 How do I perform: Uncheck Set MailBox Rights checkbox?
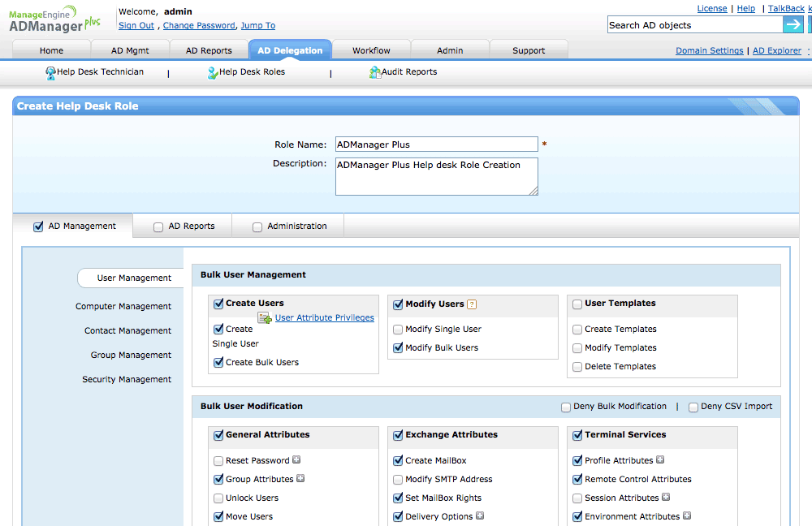[x=398, y=498]
